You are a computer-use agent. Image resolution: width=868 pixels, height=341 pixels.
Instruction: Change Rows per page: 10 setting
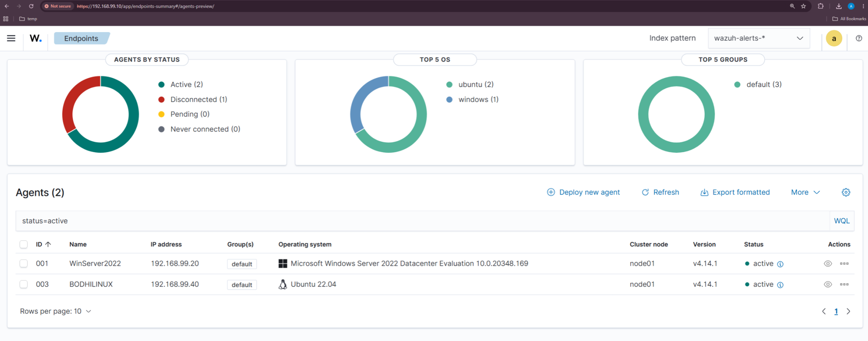56,311
